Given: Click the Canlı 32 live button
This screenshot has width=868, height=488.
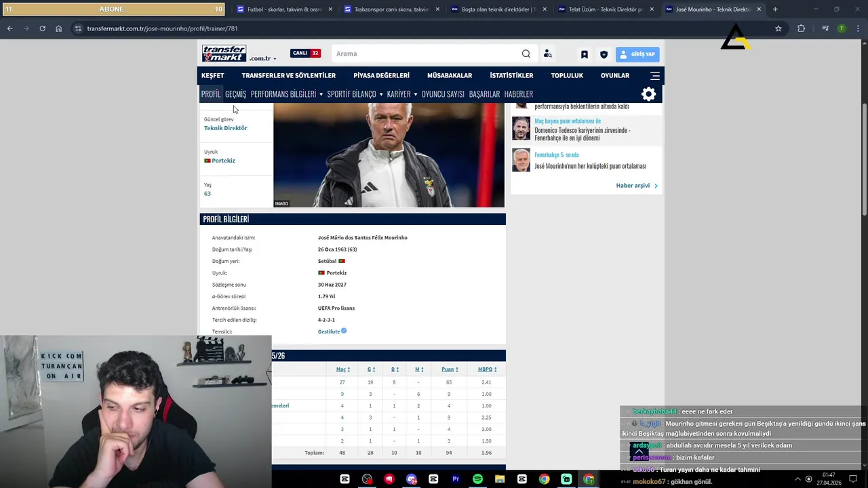Looking at the screenshot, I should pos(305,54).
